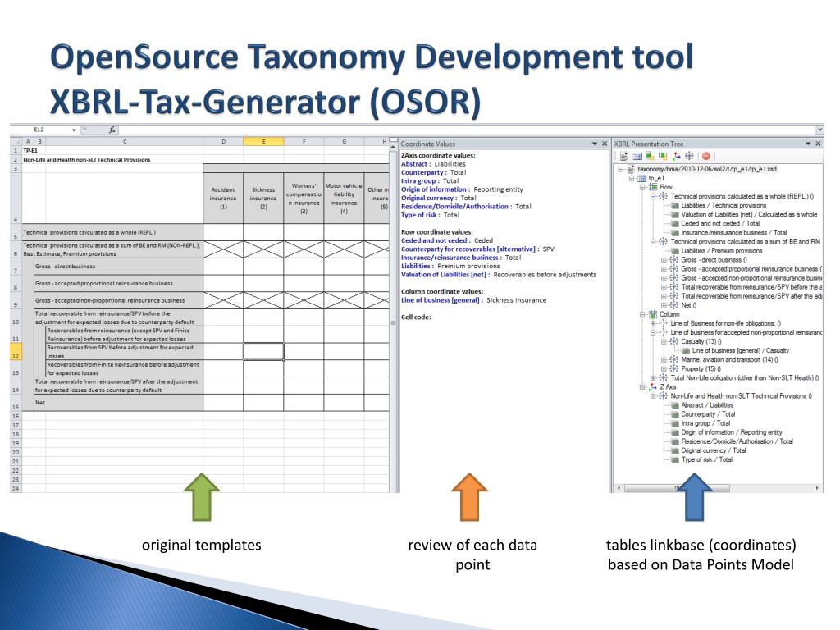The width and height of the screenshot is (840, 630).
Task: Click the Motor vehicle liability insurance (4) heading
Action: [x=344, y=199]
